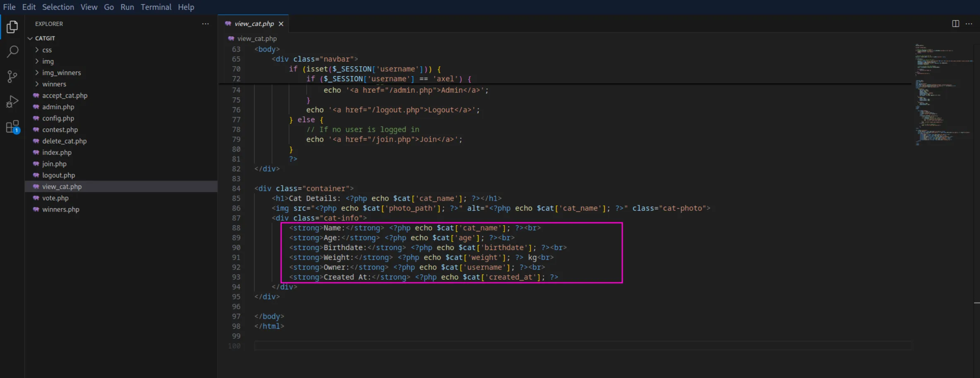Click PHP file icon beside join.php

36,164
